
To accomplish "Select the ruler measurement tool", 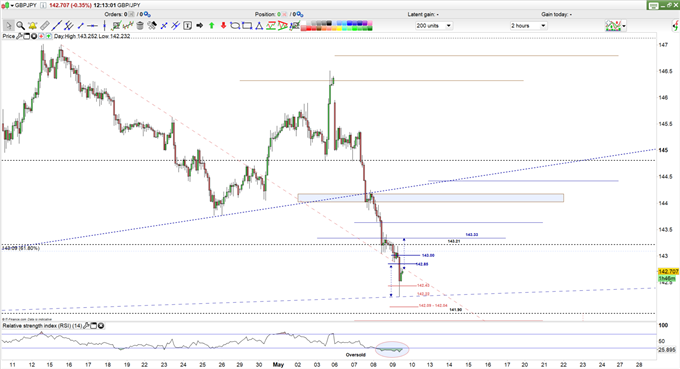I will 45,26.
